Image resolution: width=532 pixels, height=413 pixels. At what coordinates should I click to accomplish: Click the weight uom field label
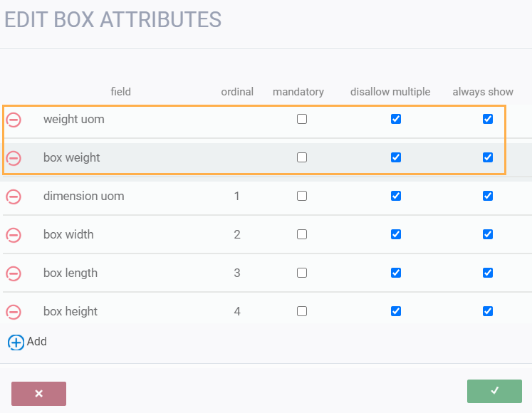(73, 119)
